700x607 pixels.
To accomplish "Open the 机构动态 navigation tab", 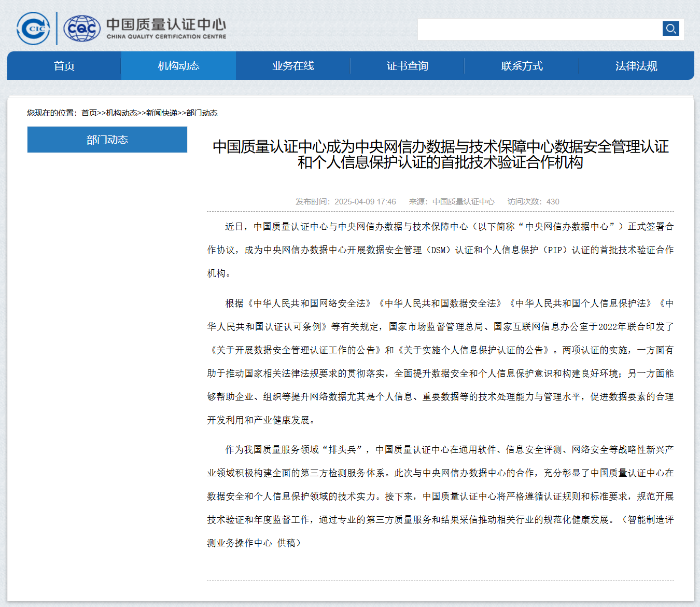I will point(178,66).
